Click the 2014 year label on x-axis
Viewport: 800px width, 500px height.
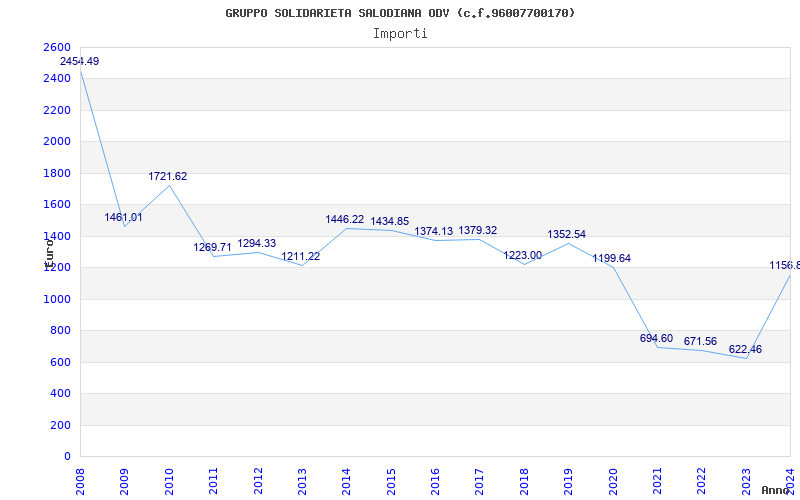coord(347,478)
